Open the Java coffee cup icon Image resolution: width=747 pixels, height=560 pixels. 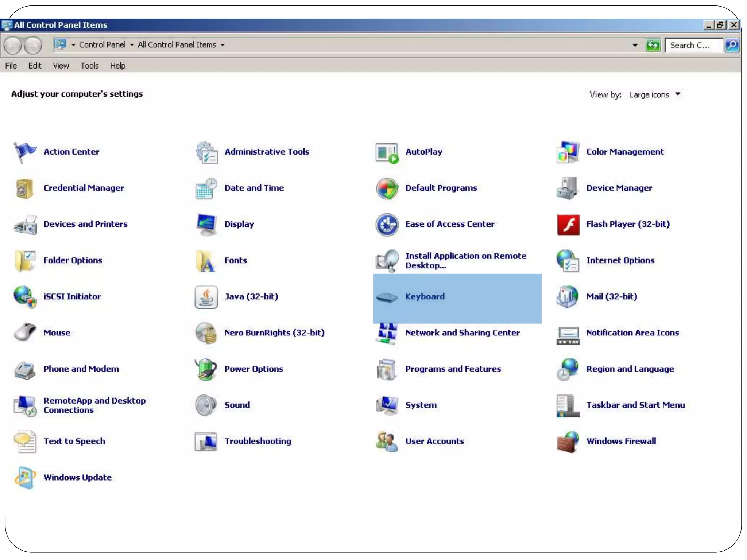(x=206, y=297)
